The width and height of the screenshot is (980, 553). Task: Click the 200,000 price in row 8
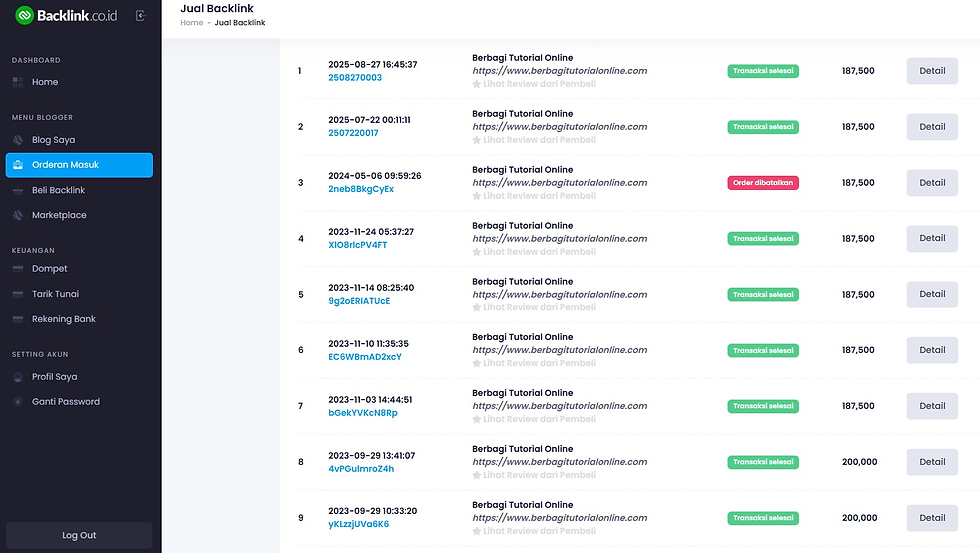(x=859, y=462)
